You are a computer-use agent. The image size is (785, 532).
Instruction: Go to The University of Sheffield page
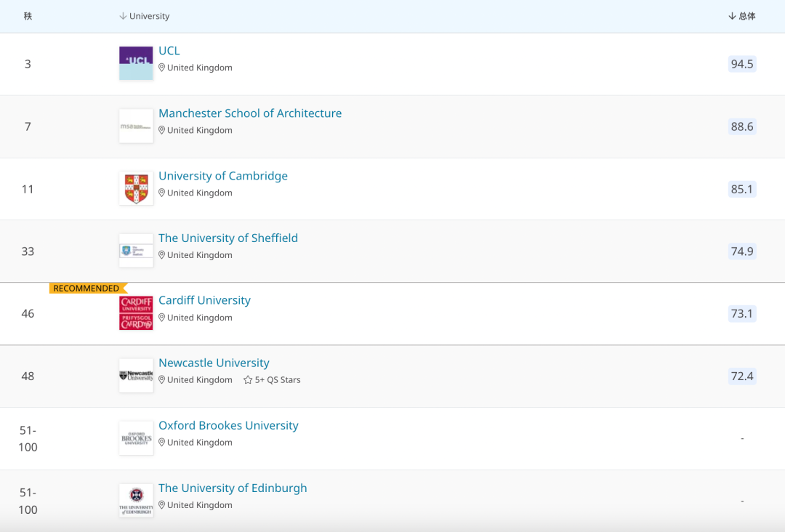[228, 238]
